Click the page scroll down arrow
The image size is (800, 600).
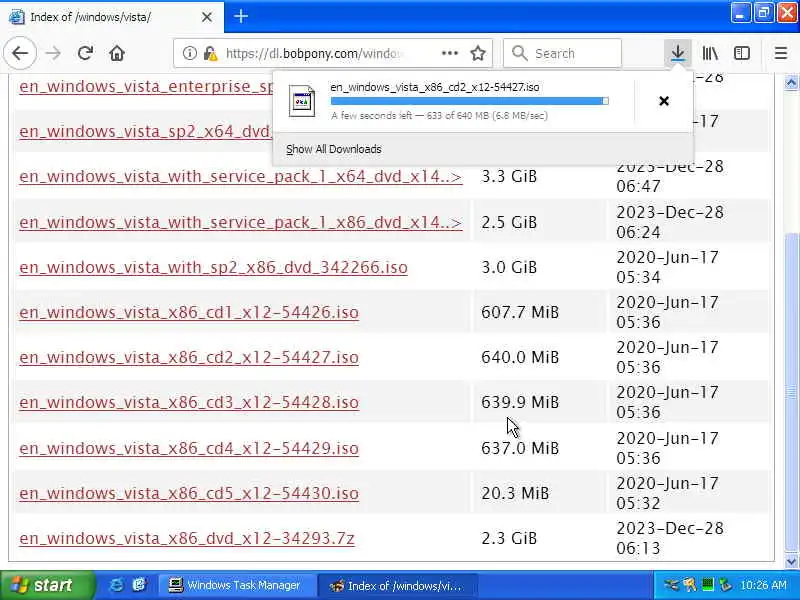791,561
